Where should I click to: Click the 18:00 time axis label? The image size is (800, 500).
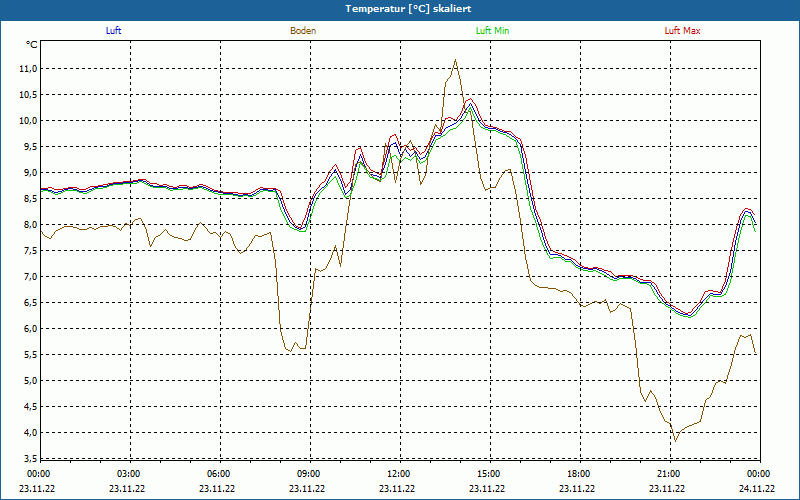point(578,474)
